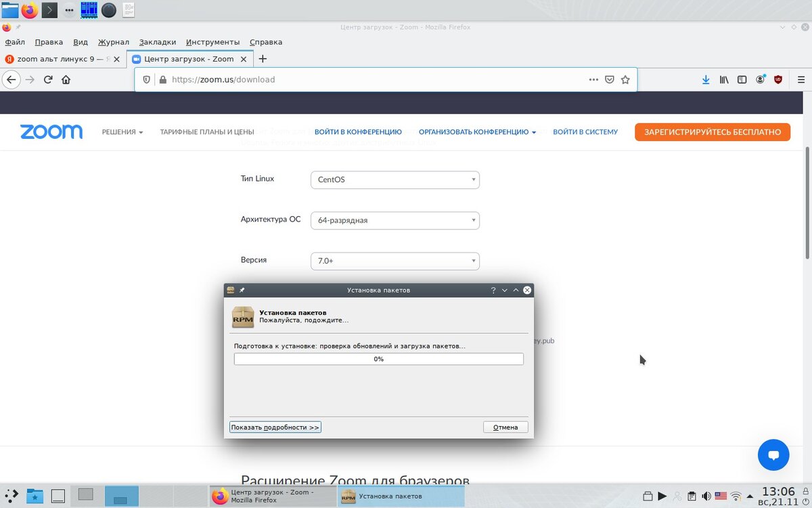
Task: Click the pin icon in installer title bar
Action: pyautogui.click(x=242, y=290)
